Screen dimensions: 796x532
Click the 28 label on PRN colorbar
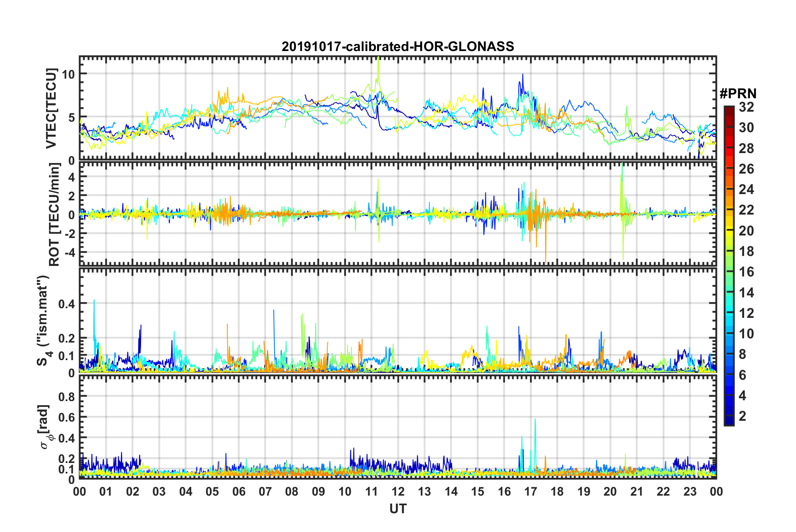point(746,148)
